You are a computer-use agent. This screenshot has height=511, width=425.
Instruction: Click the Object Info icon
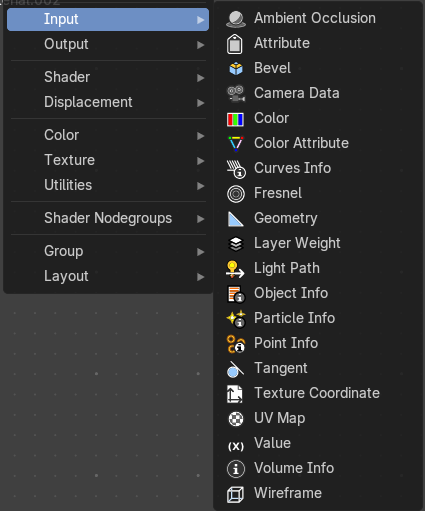click(x=236, y=294)
